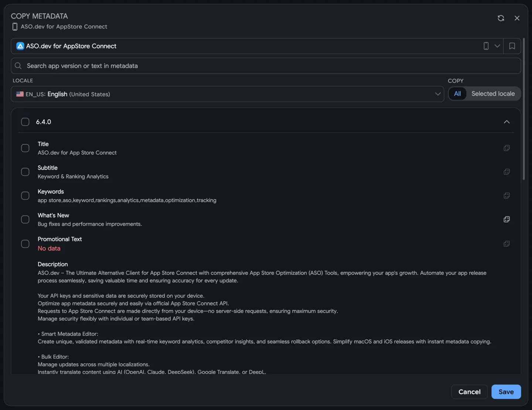Copy the Title field value

pos(507,148)
